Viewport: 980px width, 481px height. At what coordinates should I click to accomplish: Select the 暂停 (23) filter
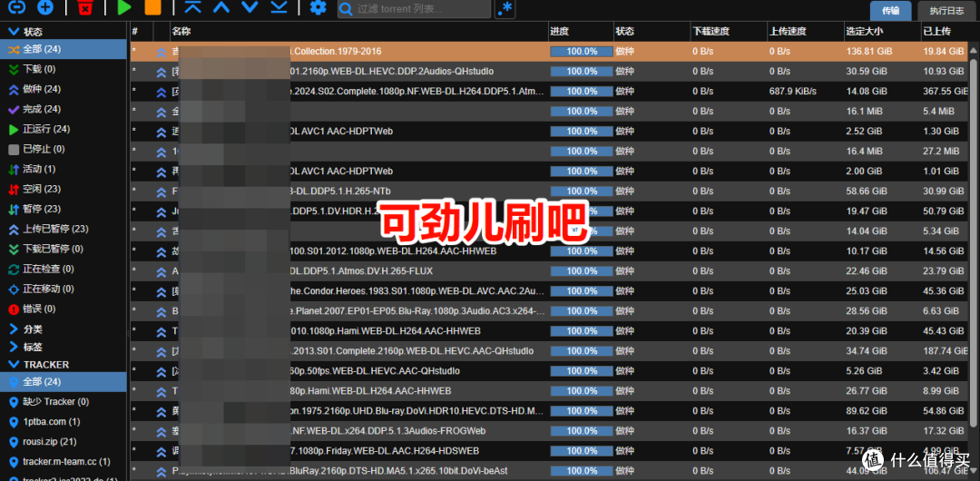64,209
